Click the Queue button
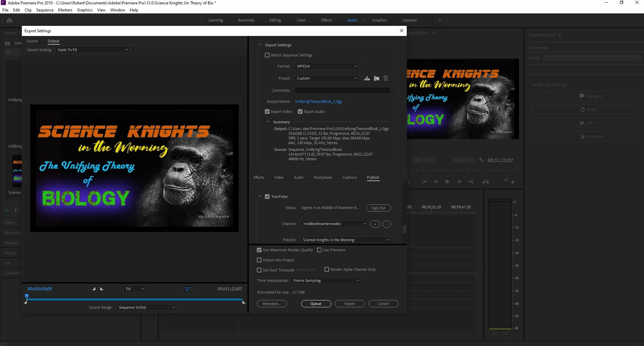The image size is (644, 346). pos(316,304)
